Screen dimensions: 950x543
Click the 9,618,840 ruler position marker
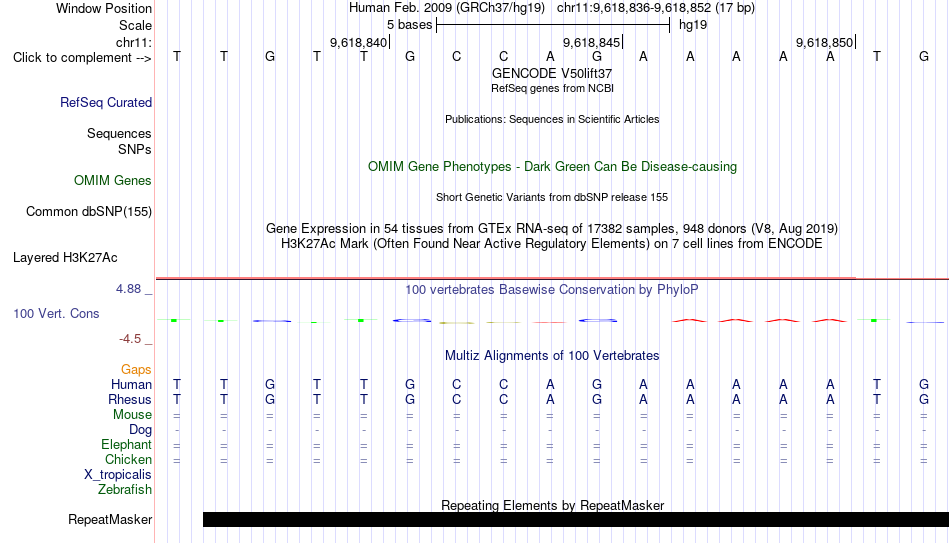click(x=358, y=42)
